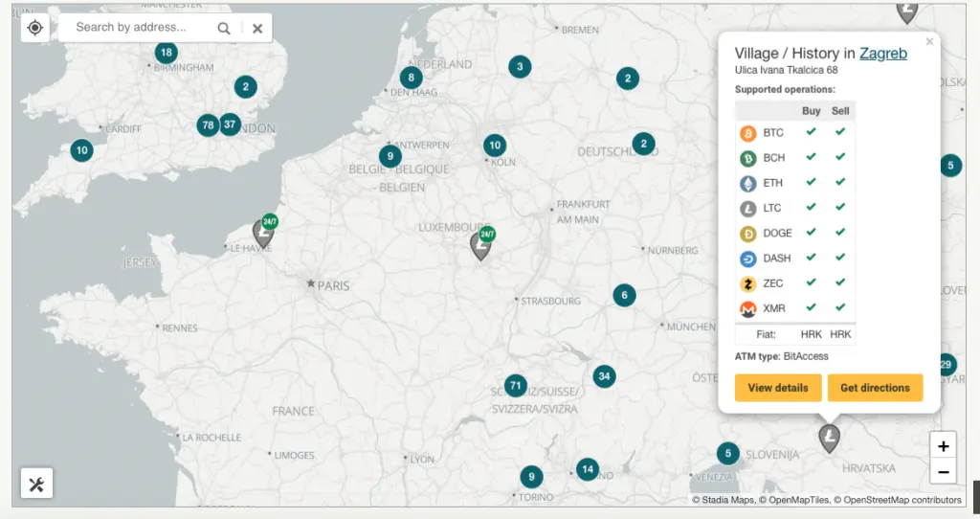Viewport: 980px width, 519px height.
Task: Close the Village / History popup
Action: 929,42
